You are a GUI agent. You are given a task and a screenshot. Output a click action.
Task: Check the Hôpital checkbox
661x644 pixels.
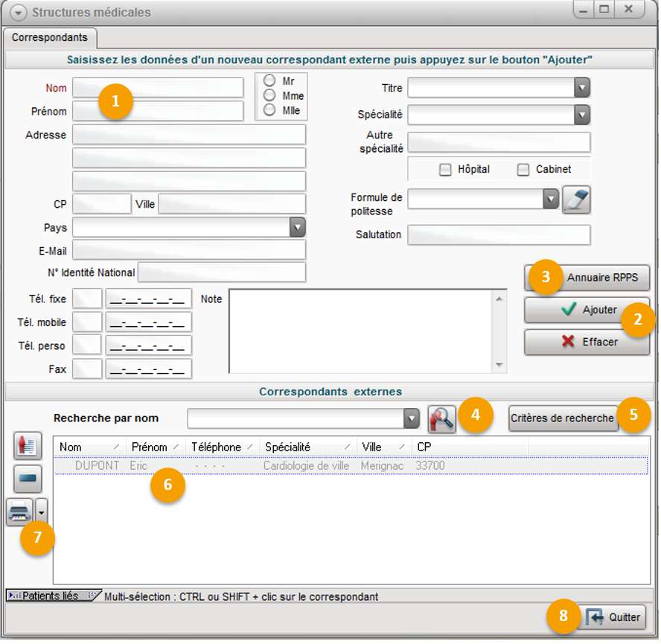[x=445, y=169]
